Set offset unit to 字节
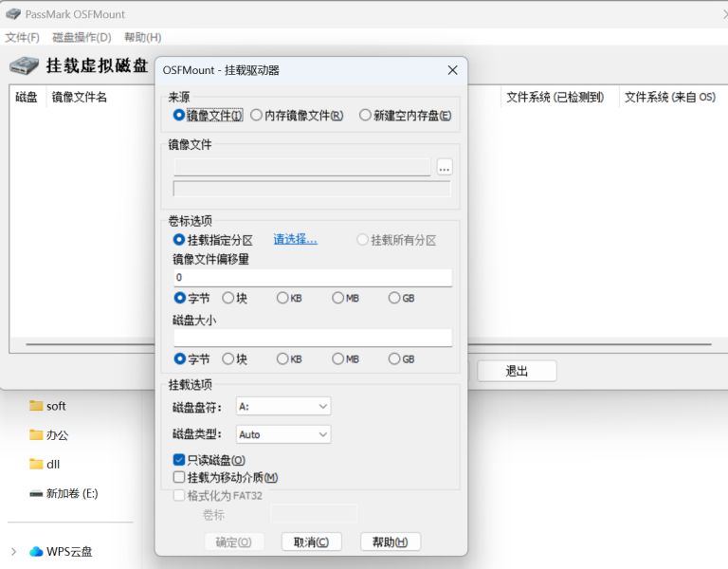Screen dimensions: 728x569 (x=180, y=298)
